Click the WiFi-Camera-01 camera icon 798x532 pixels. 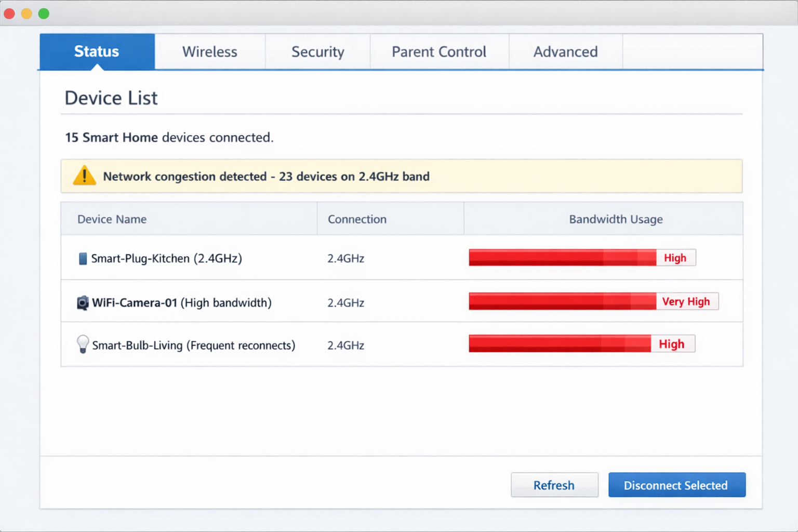tap(83, 303)
